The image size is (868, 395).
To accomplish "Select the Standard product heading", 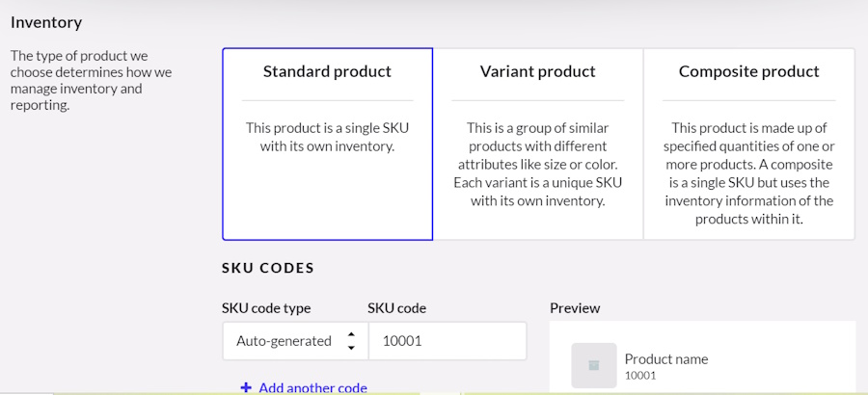I will 327,71.
